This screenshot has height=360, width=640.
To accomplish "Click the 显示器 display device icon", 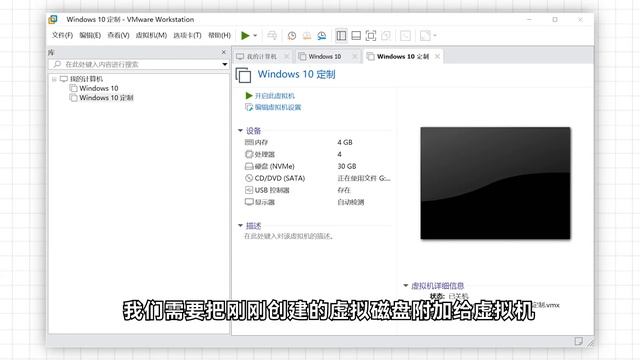I will click(x=249, y=202).
